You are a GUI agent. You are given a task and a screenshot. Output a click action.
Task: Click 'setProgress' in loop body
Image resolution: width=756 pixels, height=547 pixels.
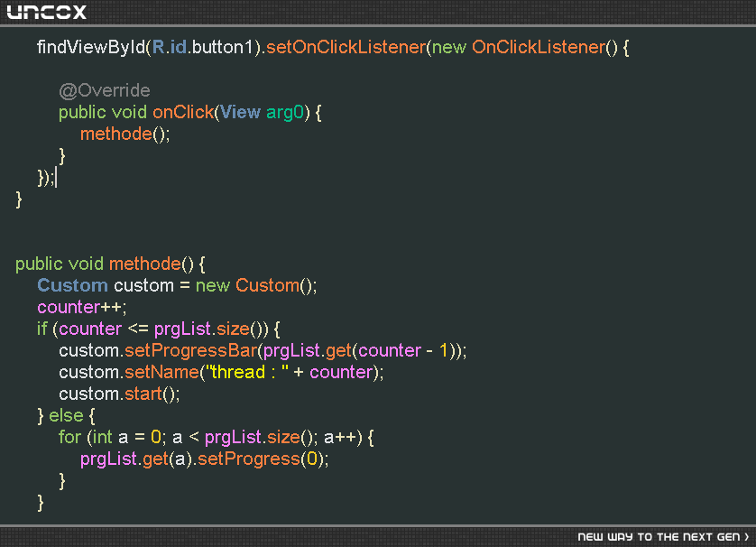click(x=249, y=459)
